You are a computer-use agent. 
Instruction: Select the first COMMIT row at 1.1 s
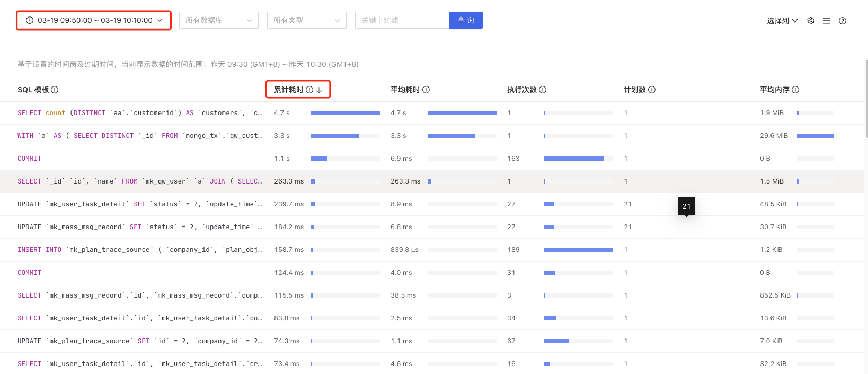coord(30,159)
